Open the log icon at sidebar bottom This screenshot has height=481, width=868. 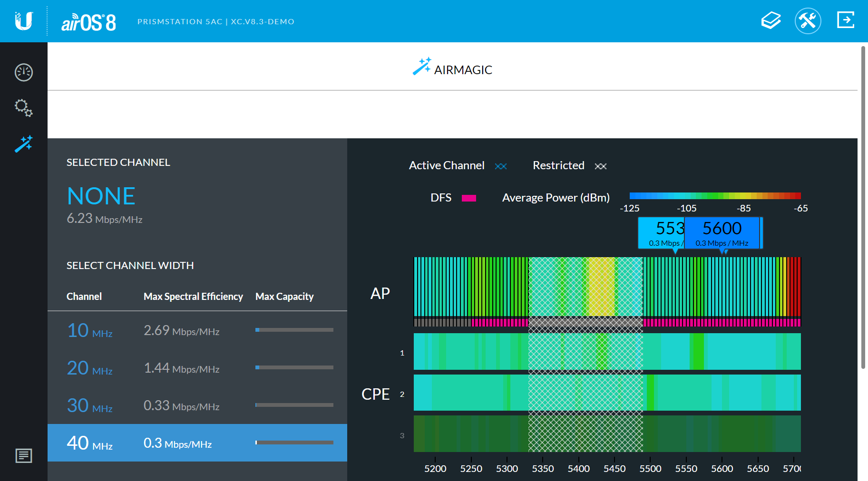pyautogui.click(x=24, y=456)
